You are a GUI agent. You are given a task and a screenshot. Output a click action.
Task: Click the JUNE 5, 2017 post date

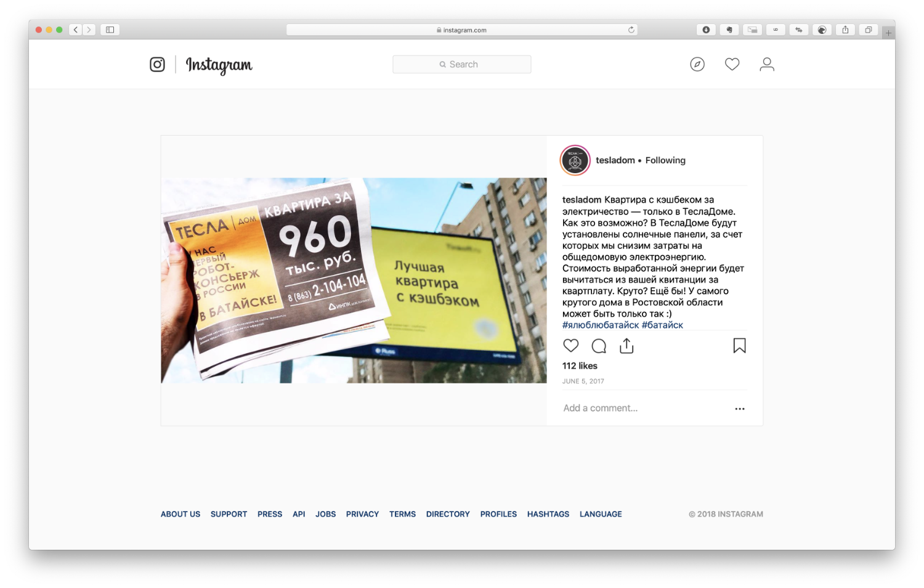click(x=583, y=381)
